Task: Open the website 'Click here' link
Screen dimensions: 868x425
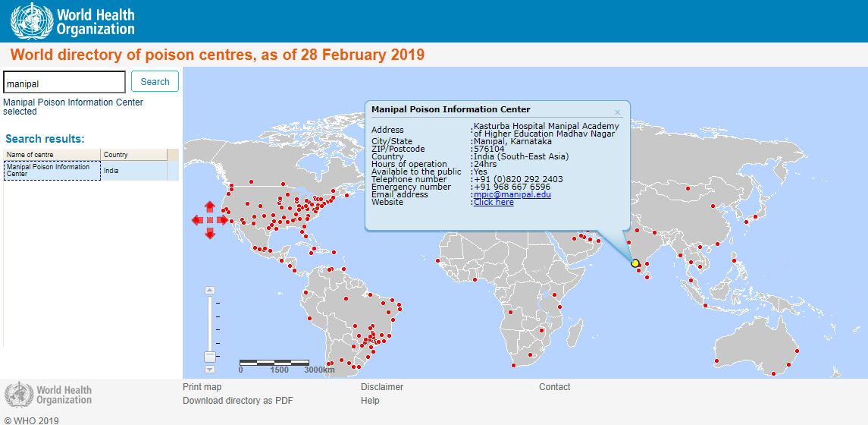Action: click(x=494, y=203)
